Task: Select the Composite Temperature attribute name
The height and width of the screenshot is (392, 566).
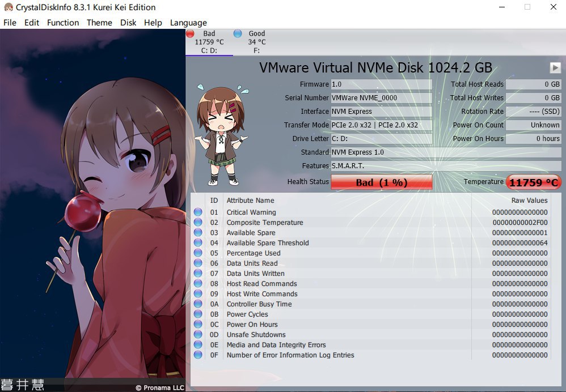Action: [x=265, y=223]
